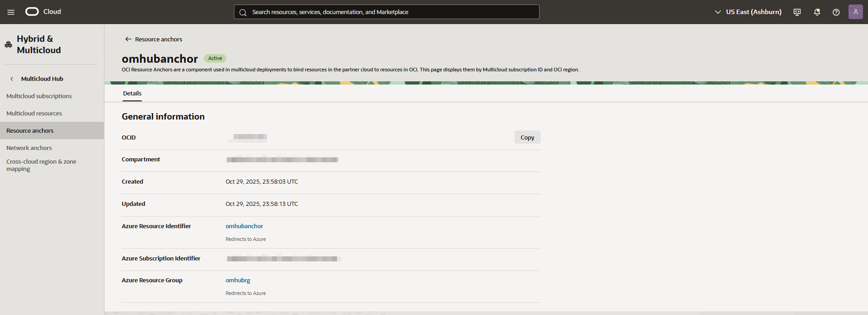Screen dimensions: 868x315
Task: Click the blurred Compartment value
Action: click(282, 160)
